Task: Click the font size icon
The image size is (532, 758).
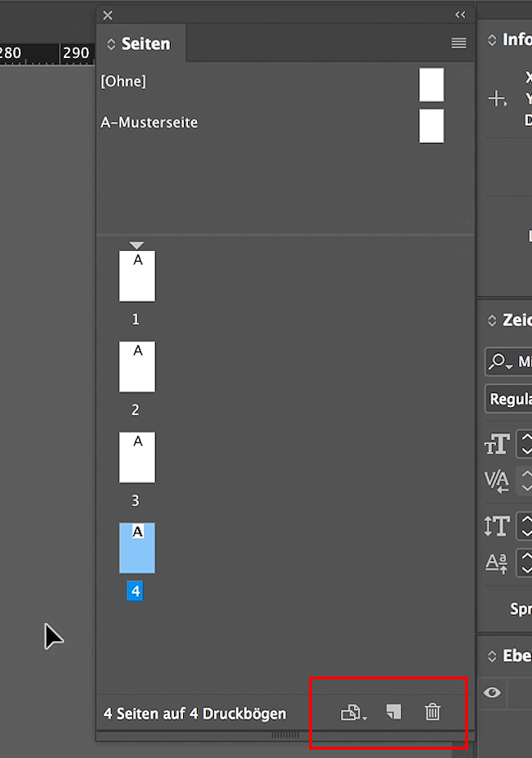Action: coord(497,444)
